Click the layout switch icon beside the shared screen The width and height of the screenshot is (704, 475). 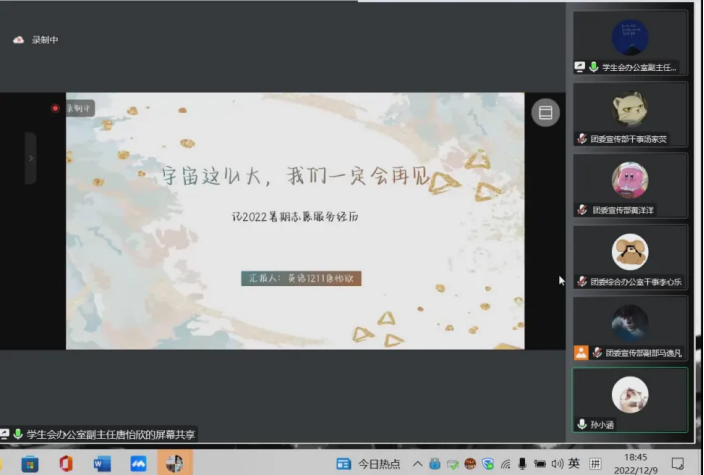click(545, 112)
